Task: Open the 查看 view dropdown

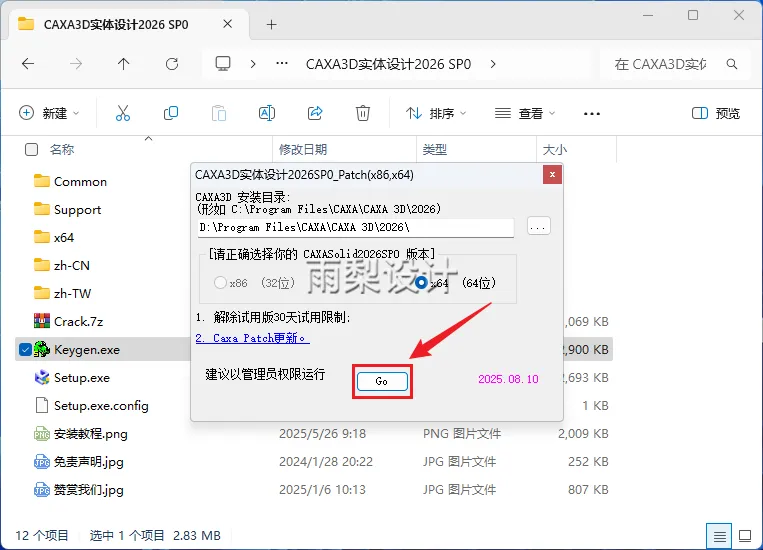Action: click(525, 113)
